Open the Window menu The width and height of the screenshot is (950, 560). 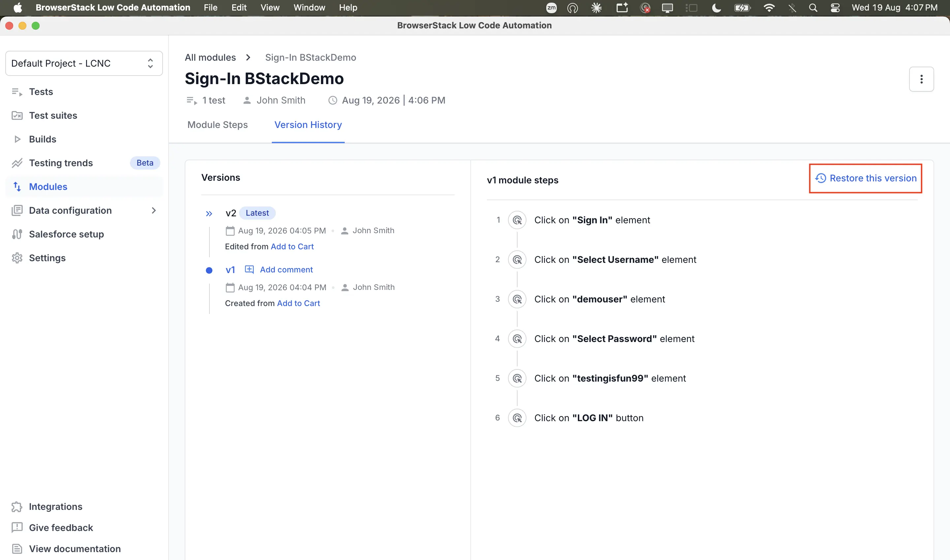click(x=309, y=8)
